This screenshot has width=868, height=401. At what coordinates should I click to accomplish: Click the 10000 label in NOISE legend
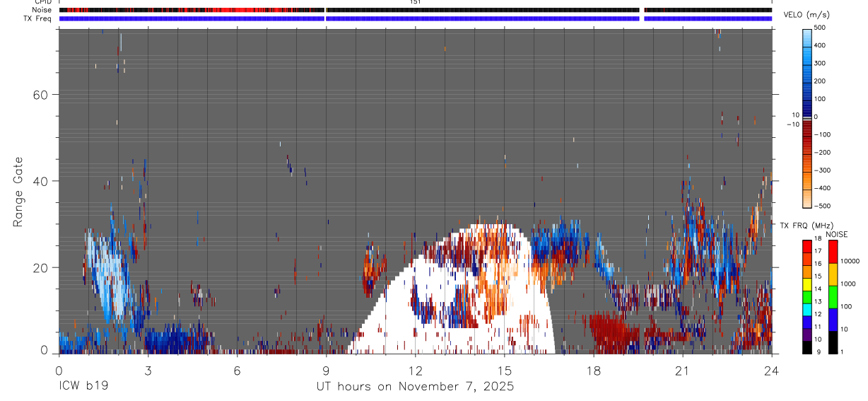click(850, 261)
